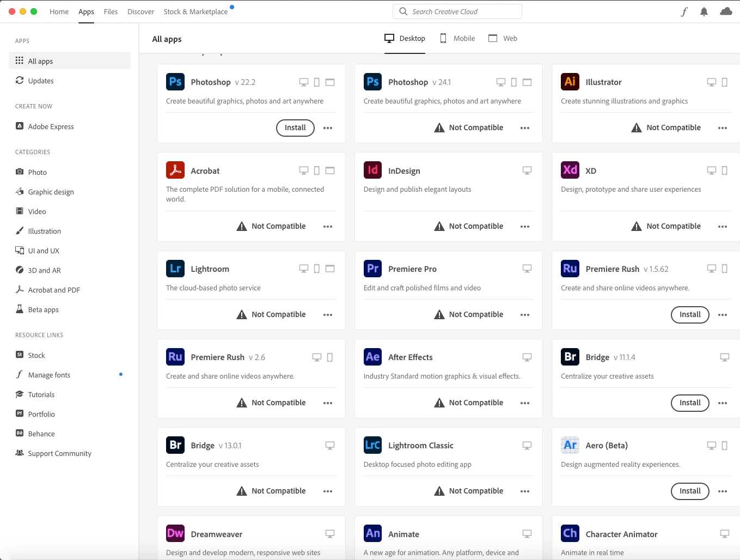
Task: Switch to the Discover tab
Action: point(140,11)
